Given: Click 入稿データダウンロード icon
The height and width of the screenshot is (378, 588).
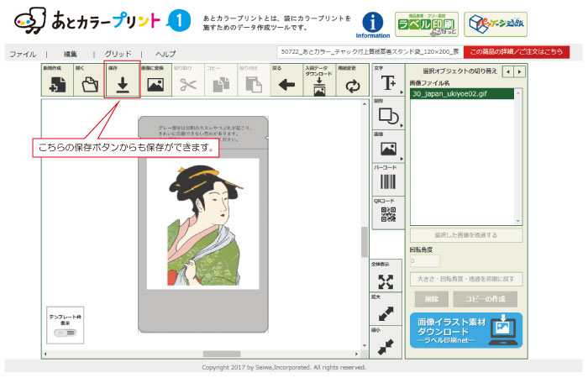Looking at the screenshot, I should pos(319,87).
